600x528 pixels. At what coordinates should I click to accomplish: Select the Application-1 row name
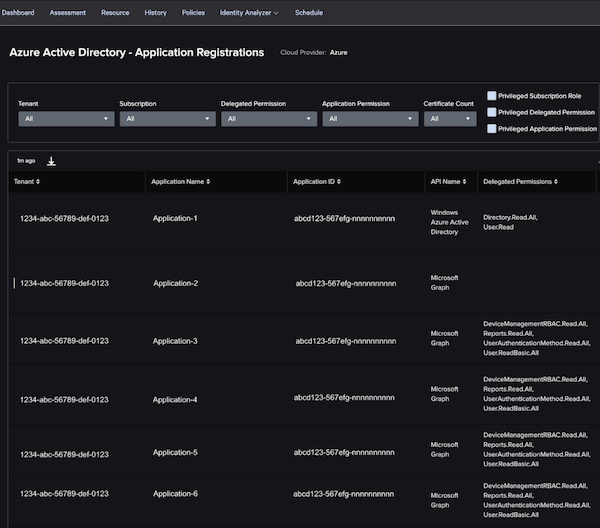175,218
